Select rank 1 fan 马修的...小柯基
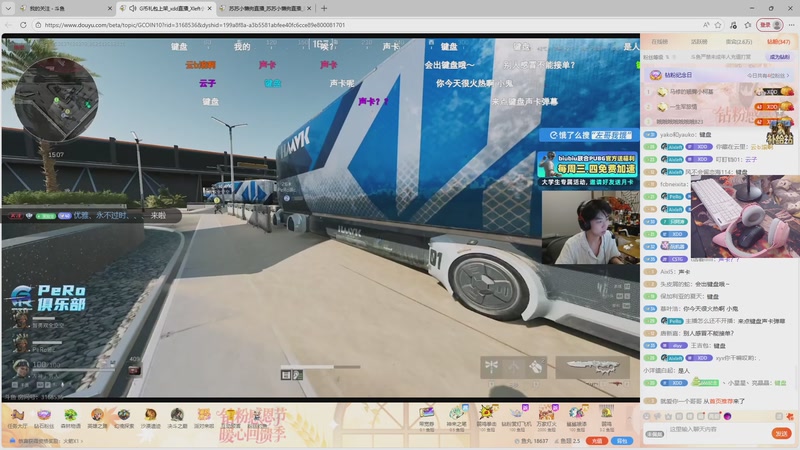This screenshot has width=800, height=450. click(x=691, y=92)
